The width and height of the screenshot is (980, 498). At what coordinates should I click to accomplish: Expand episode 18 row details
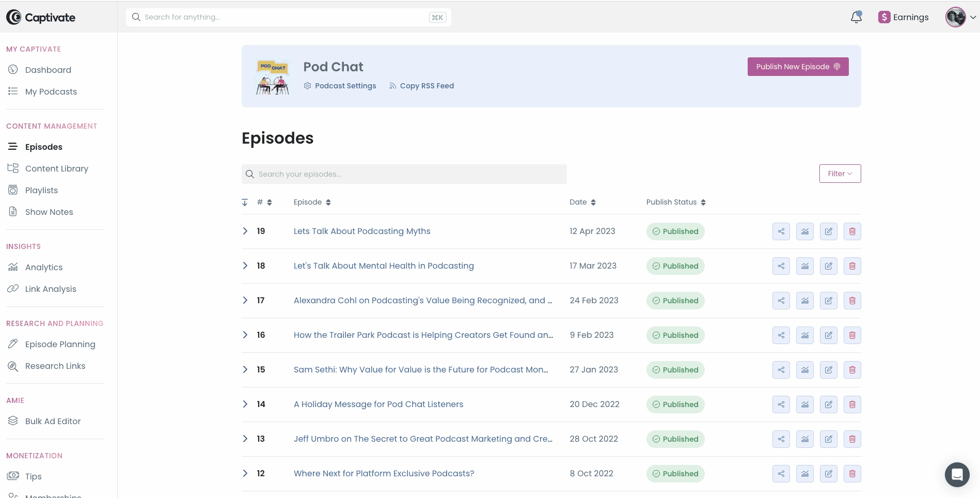pyautogui.click(x=245, y=266)
